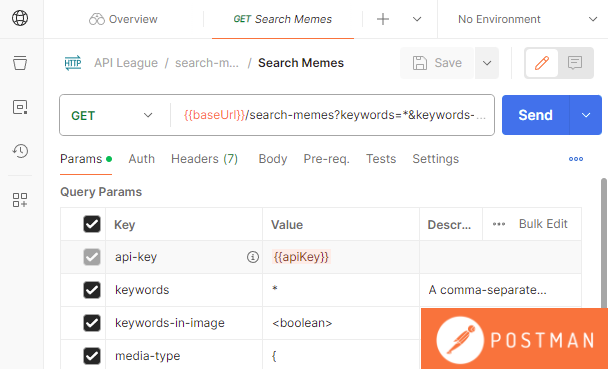The height and width of the screenshot is (369, 608).
Task: Switch to pencil edit mode icon
Action: (541, 63)
